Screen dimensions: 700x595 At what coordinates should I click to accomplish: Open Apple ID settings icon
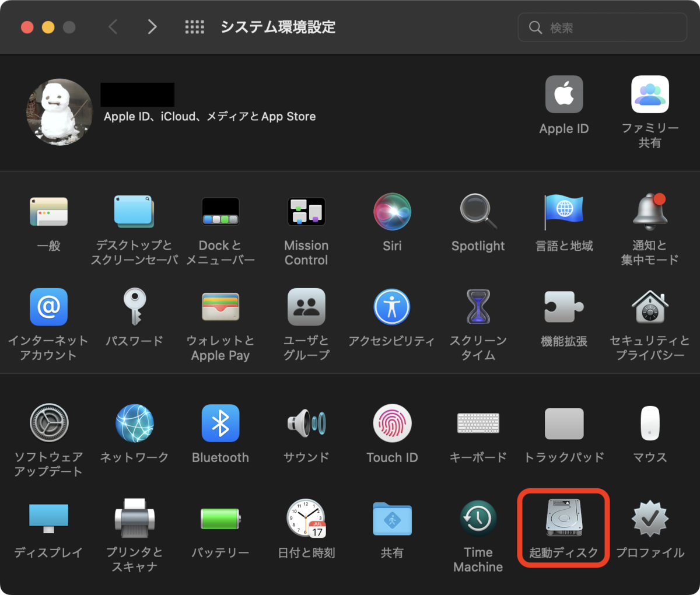click(x=564, y=94)
